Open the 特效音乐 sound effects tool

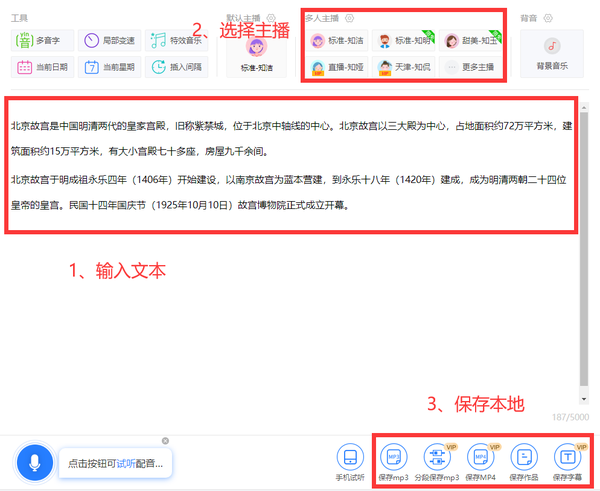pos(176,41)
